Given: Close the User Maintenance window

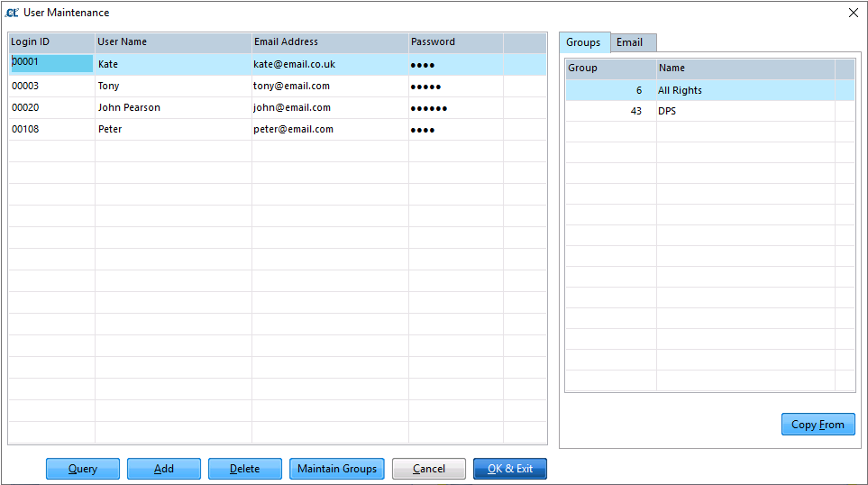Looking at the screenshot, I should click(853, 13).
